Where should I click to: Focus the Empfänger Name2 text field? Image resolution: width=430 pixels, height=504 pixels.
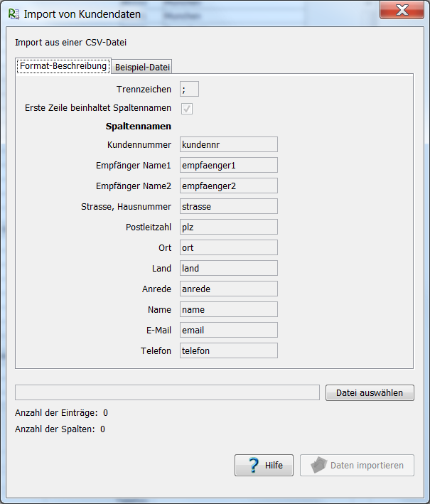[x=228, y=186]
